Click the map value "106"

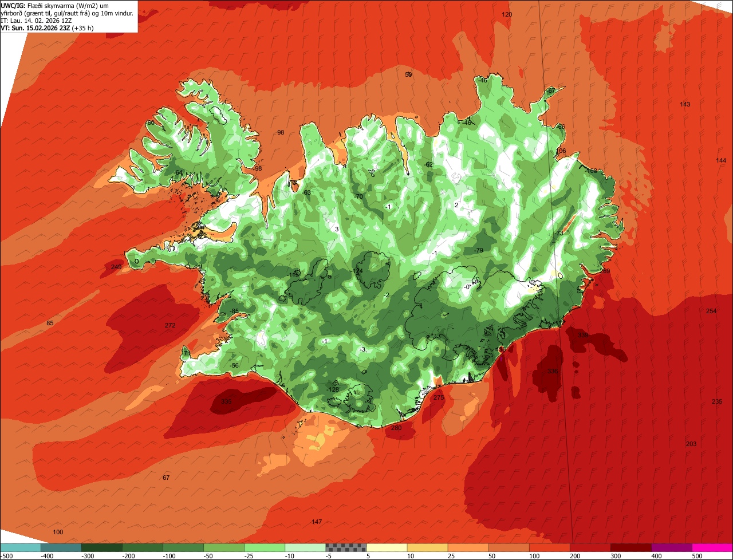561,151
